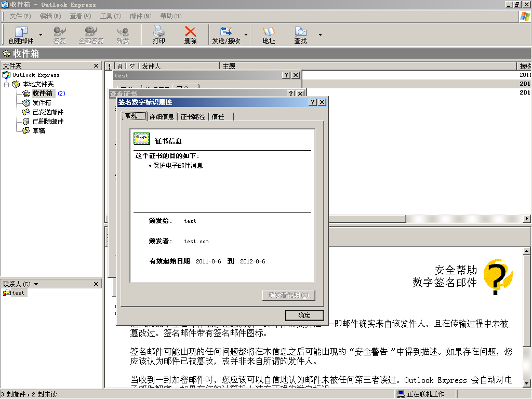The width and height of the screenshot is (532, 399).
Task: Click the network status icon in status bar
Action: pos(401,394)
